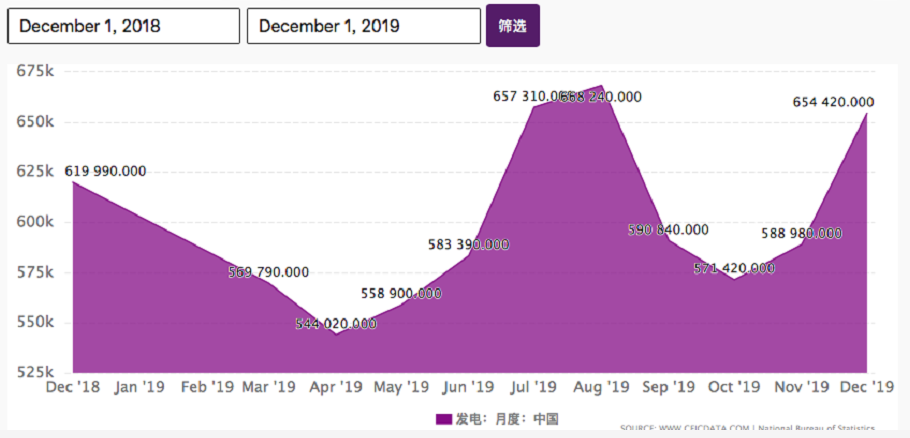The width and height of the screenshot is (910, 438).
Task: Click the data label 590 840.000
Action: click(668, 230)
